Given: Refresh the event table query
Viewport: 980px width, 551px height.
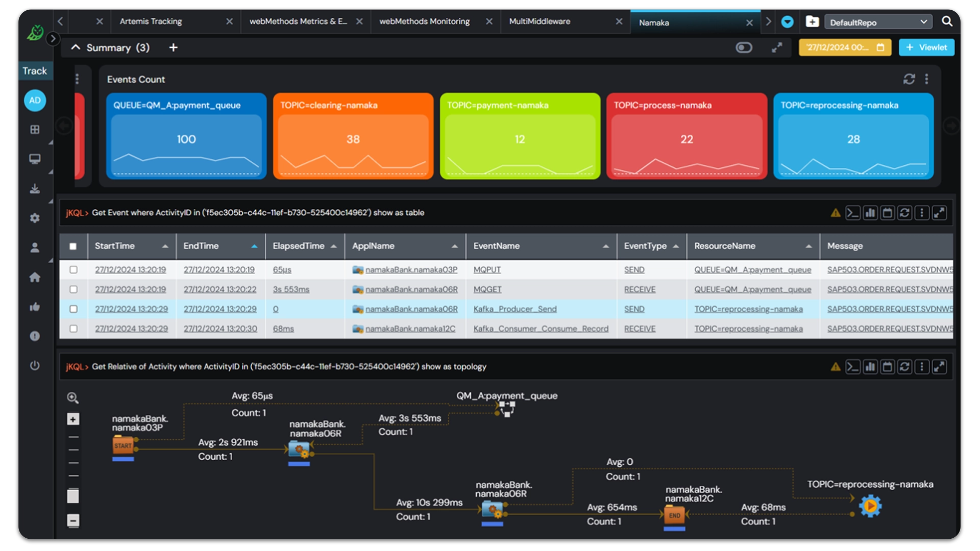Looking at the screenshot, I should point(904,213).
